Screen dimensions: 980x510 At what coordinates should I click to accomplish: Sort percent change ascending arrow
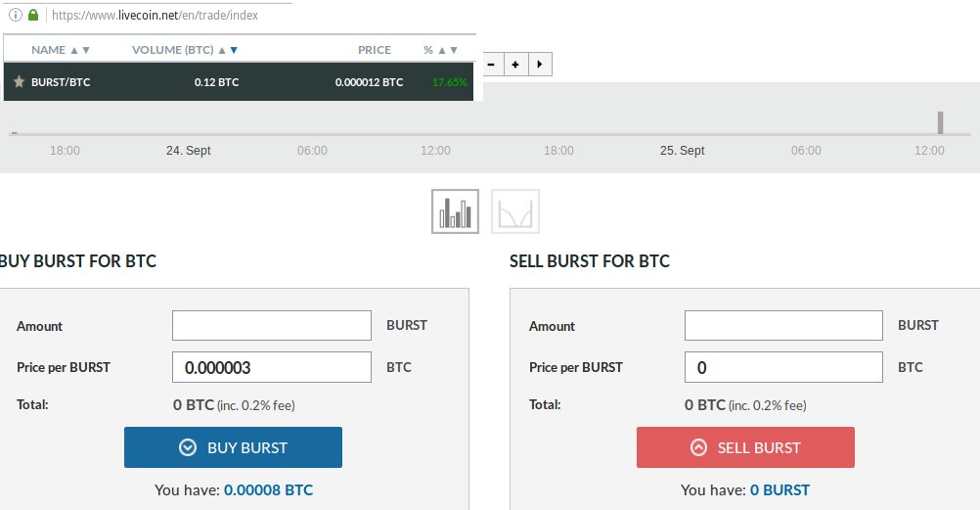point(442,50)
